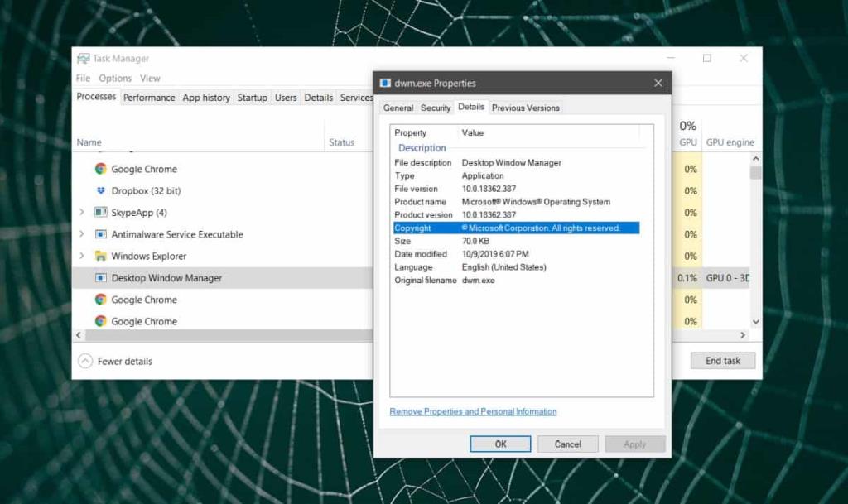Select the Windows Explorer process icon
This screenshot has height=504, width=848.
[x=103, y=256]
